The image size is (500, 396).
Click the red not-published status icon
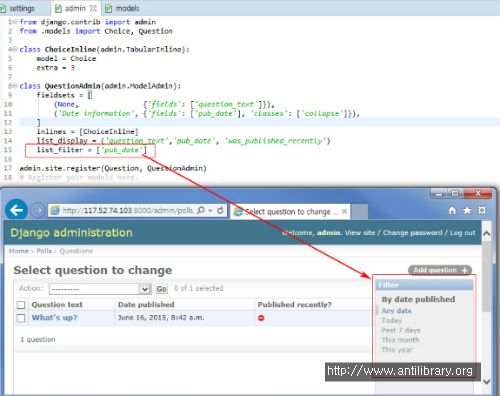261,318
